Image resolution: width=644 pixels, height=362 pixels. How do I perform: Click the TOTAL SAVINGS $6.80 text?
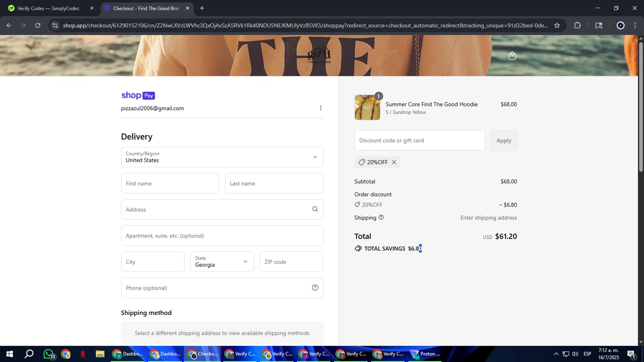coord(393,249)
